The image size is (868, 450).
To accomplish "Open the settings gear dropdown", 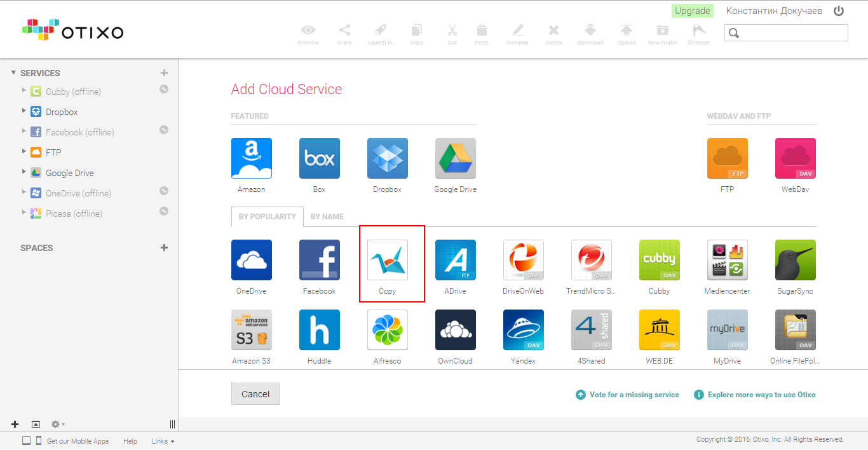I will click(x=58, y=424).
